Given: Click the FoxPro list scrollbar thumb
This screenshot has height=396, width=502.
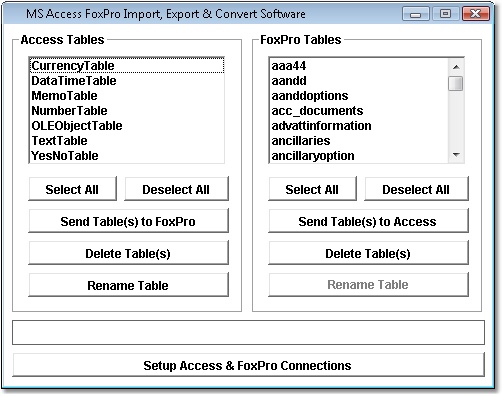Looking at the screenshot, I should click(x=456, y=83).
